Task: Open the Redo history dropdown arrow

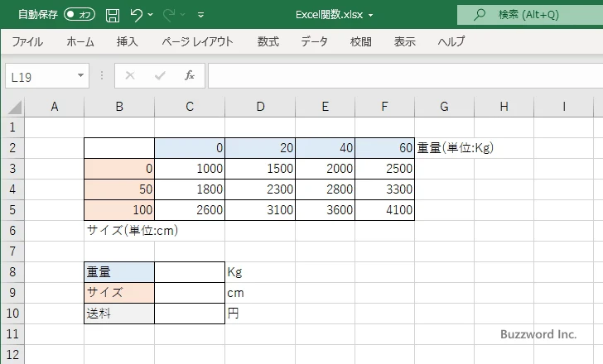Action: point(183,15)
